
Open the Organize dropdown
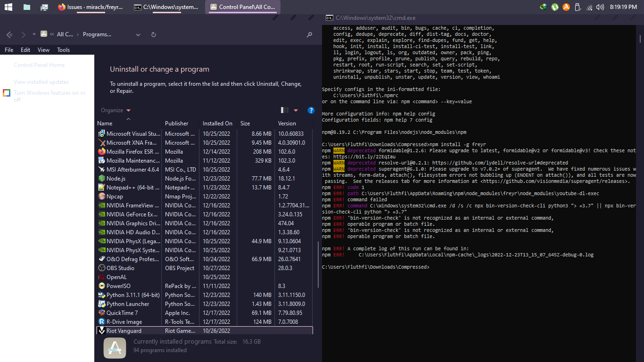pos(115,110)
